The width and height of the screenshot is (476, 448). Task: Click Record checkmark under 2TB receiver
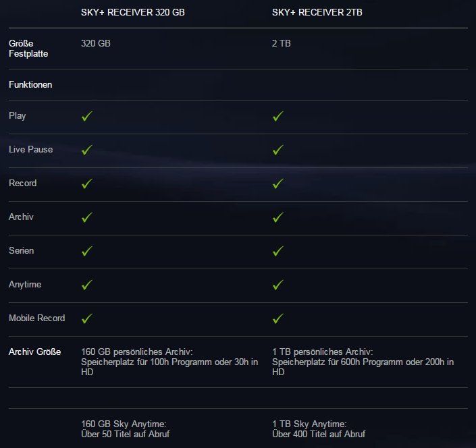277,184
